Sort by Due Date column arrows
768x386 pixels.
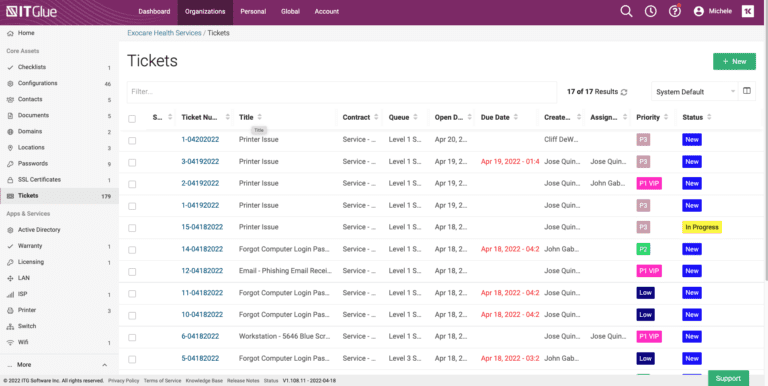point(516,117)
